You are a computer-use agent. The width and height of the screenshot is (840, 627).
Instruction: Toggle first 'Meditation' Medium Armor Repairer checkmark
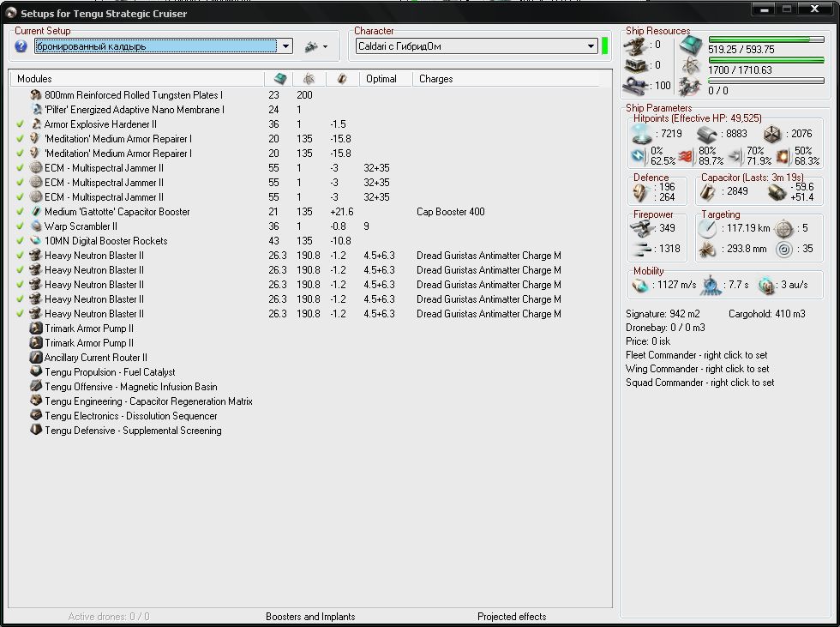(x=21, y=138)
